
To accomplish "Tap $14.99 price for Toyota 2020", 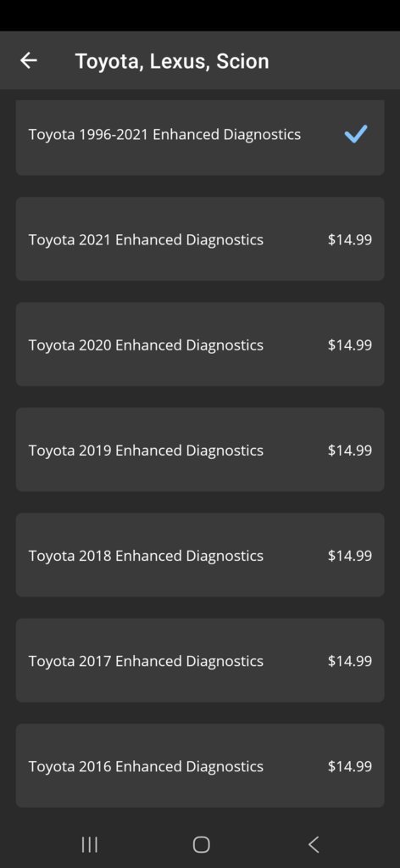I will [x=350, y=344].
